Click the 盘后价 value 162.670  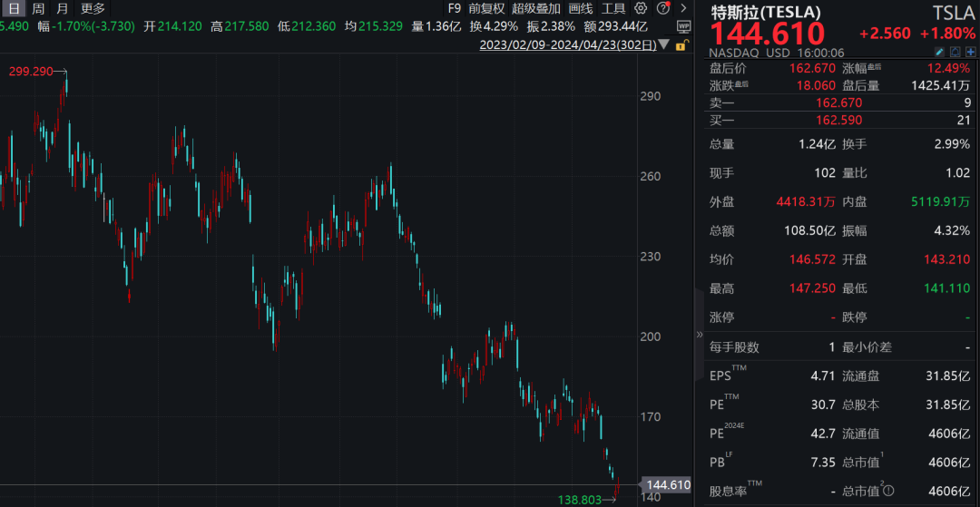(814, 69)
